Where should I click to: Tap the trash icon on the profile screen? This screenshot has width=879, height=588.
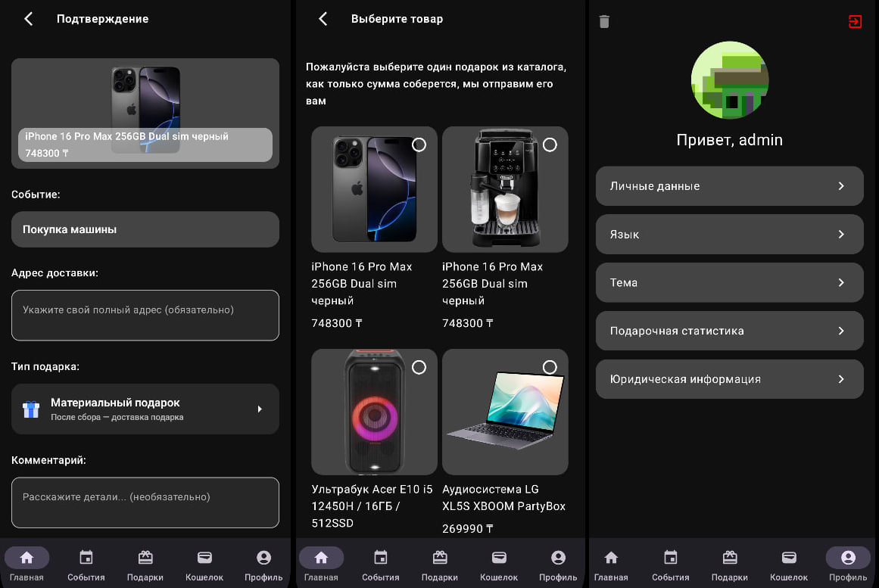(x=603, y=22)
